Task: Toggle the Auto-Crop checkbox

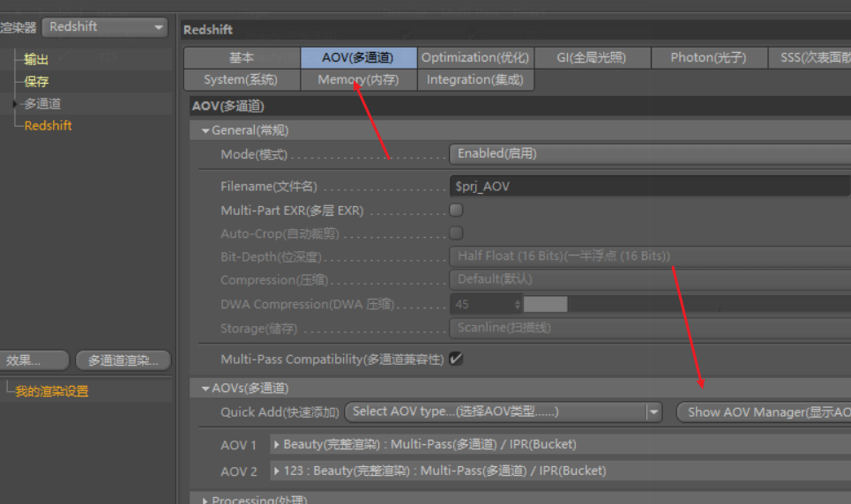Action: pos(456,233)
